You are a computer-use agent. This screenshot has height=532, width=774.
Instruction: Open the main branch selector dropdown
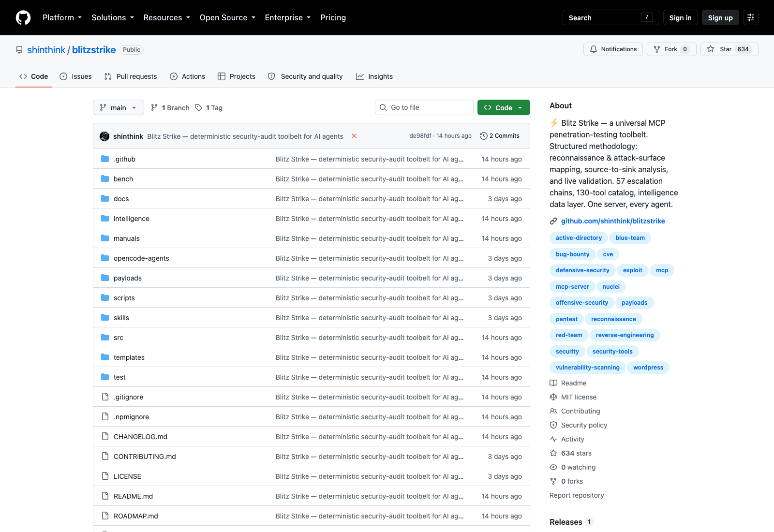(119, 107)
